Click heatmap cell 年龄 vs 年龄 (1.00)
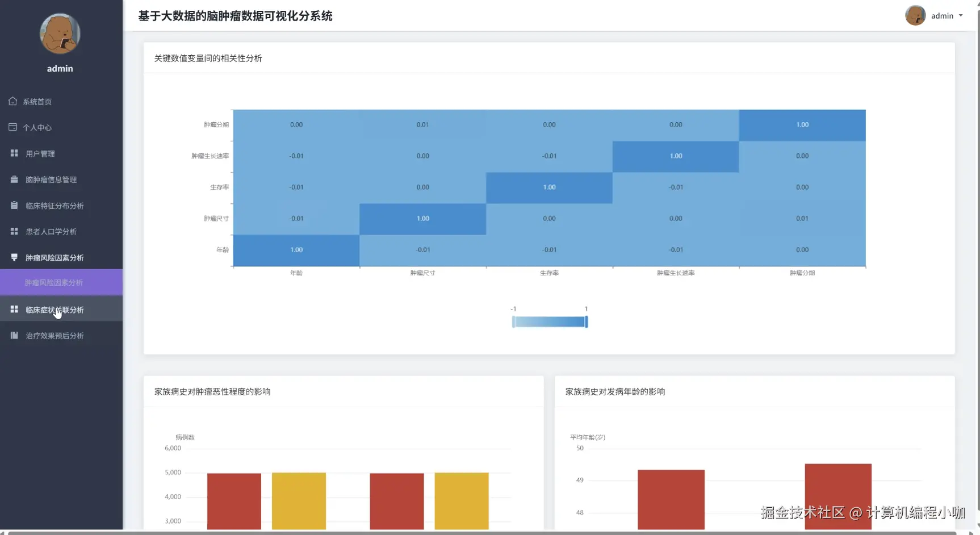The width and height of the screenshot is (980, 535). 296,250
